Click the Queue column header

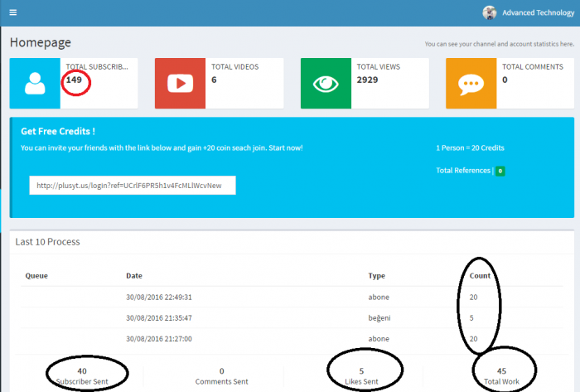coord(36,276)
